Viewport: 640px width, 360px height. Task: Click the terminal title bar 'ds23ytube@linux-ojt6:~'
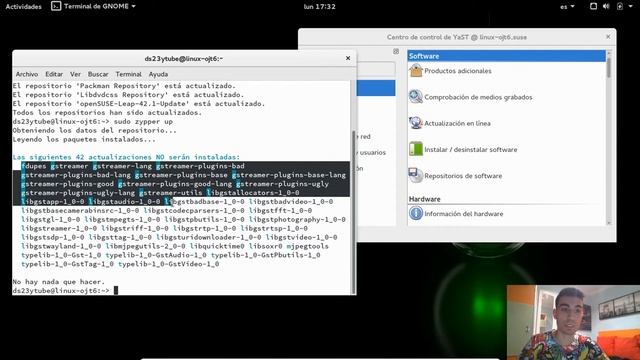[184, 58]
